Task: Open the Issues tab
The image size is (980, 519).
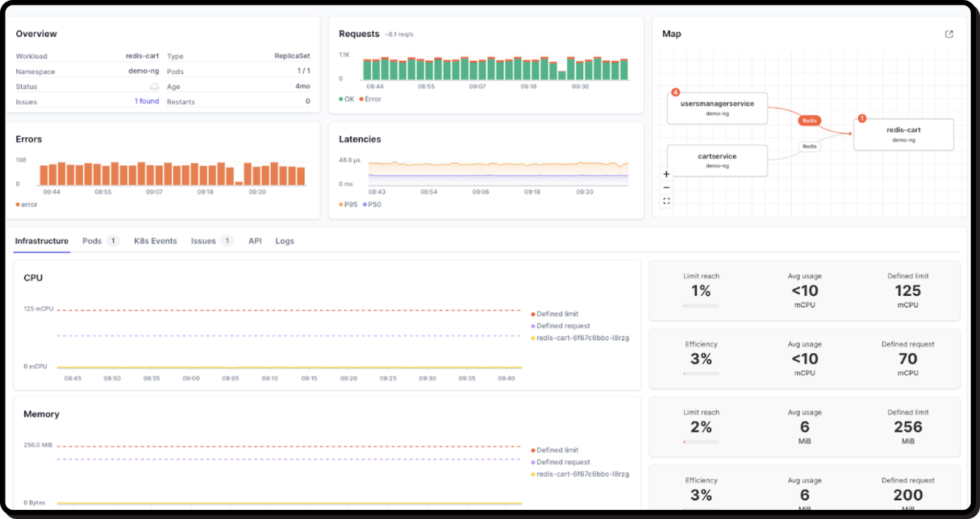Action: 212,241
